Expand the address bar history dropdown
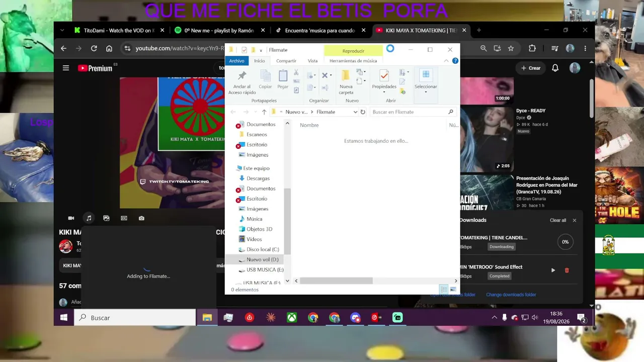 tap(356, 112)
